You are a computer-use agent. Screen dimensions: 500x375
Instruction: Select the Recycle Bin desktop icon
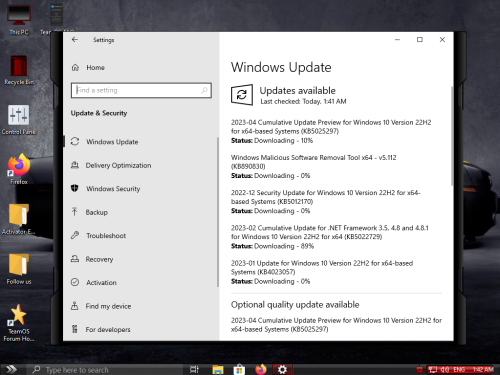click(x=19, y=70)
